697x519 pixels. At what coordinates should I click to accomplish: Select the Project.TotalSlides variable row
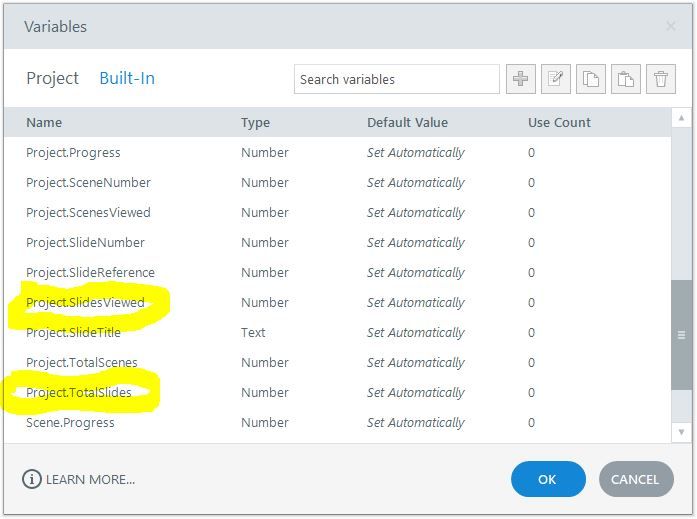point(79,392)
